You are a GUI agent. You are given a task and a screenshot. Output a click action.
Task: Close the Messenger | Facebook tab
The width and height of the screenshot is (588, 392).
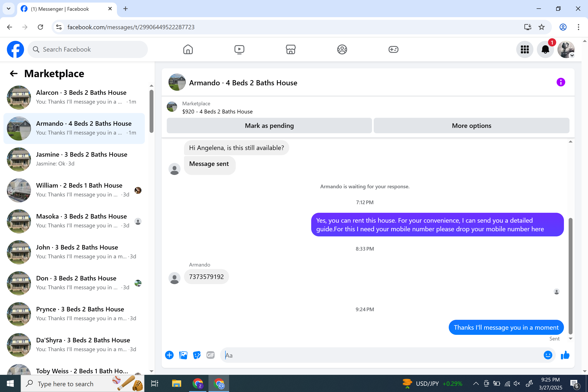110,9
